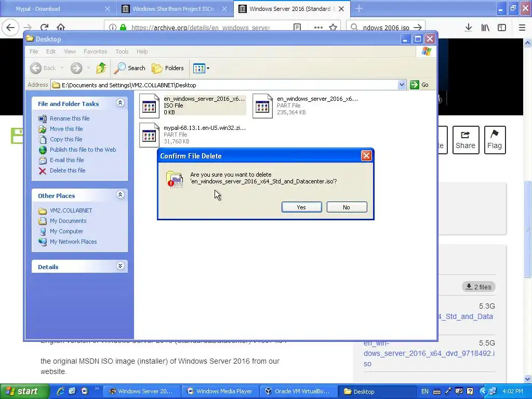Confirm deletion with the Yes button
Screen dimensions: 532x399
pos(302,207)
